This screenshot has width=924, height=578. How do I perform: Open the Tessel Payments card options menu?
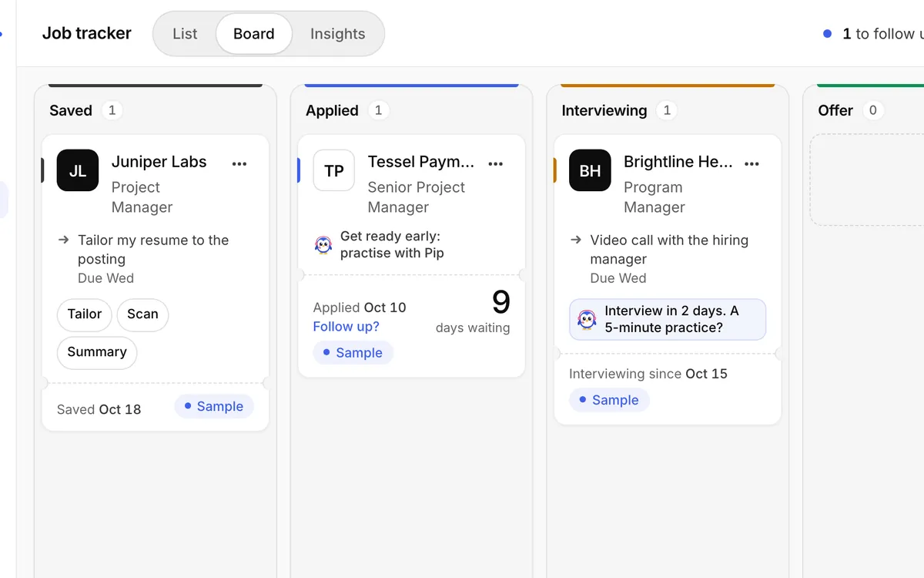click(x=496, y=163)
